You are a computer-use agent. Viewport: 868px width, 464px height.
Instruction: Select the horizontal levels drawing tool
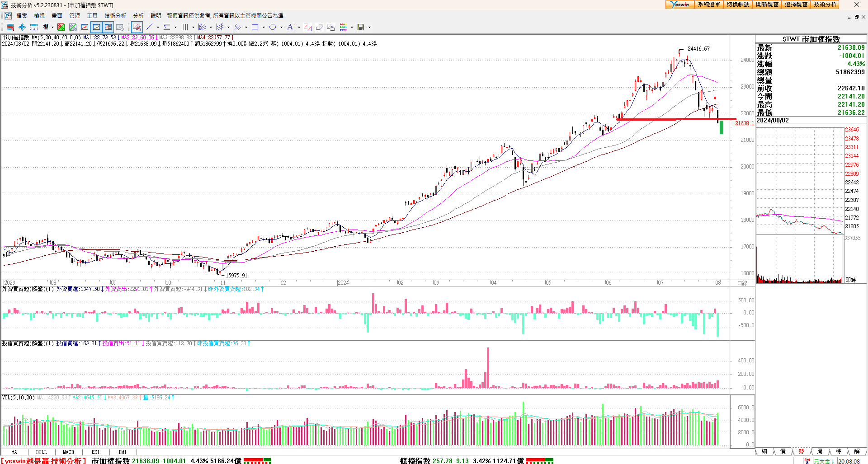(167, 27)
